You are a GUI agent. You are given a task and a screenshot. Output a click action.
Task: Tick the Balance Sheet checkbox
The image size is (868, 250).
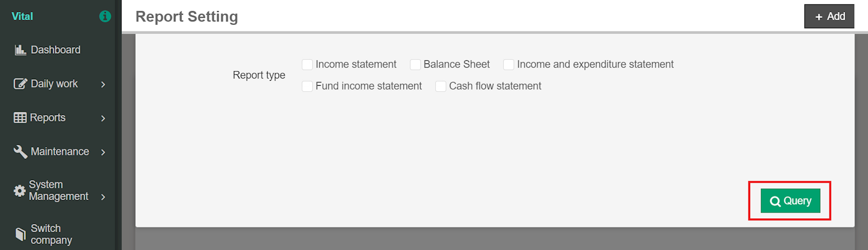(x=415, y=65)
